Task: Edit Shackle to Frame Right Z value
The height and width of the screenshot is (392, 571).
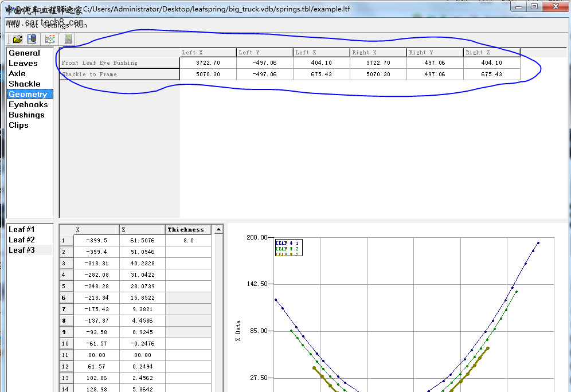Action: (492, 75)
